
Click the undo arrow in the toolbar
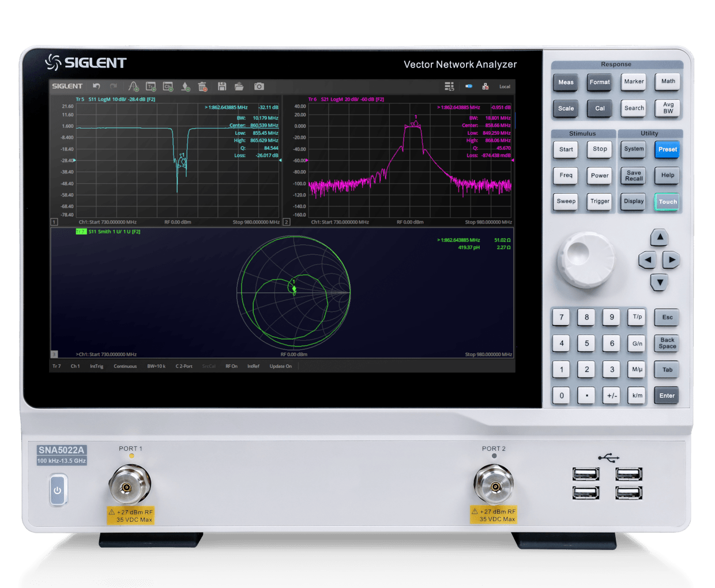(96, 86)
